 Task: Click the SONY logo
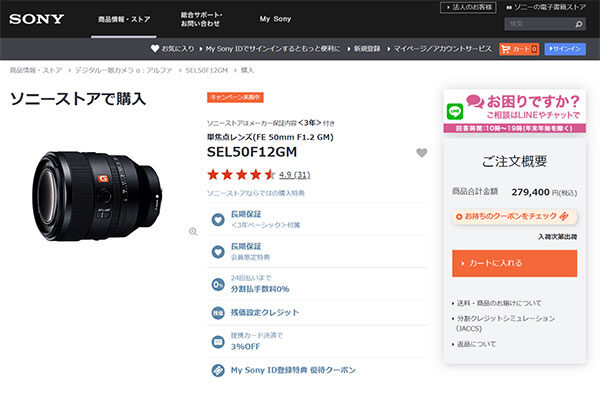click(x=36, y=19)
